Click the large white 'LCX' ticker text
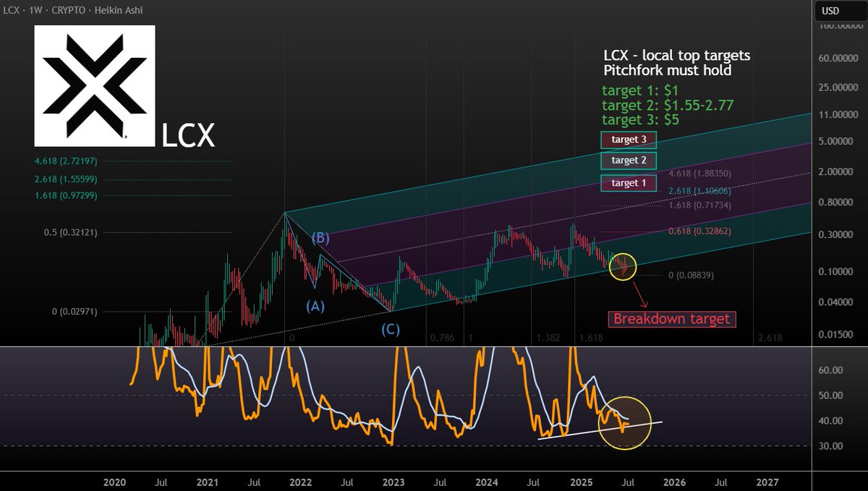The image size is (868, 491). (188, 136)
